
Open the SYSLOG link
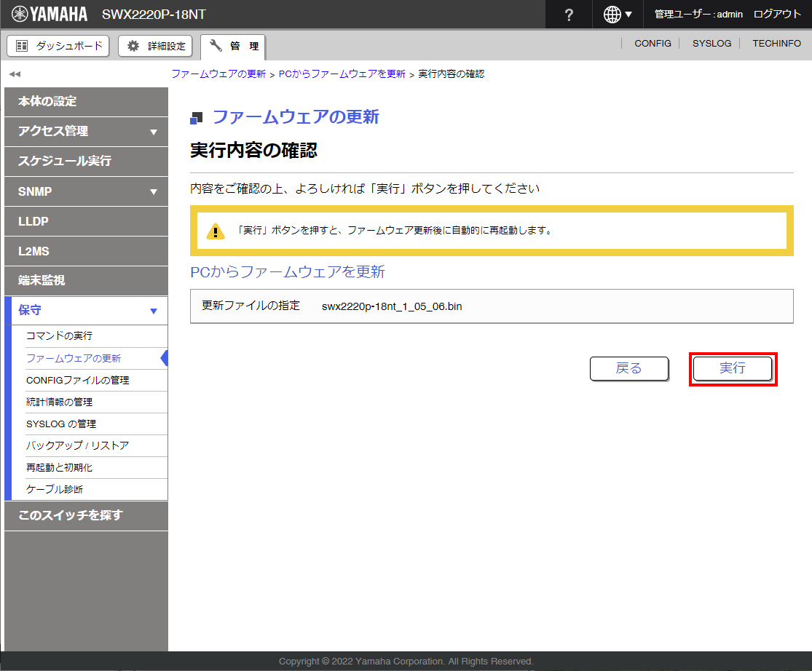click(712, 44)
